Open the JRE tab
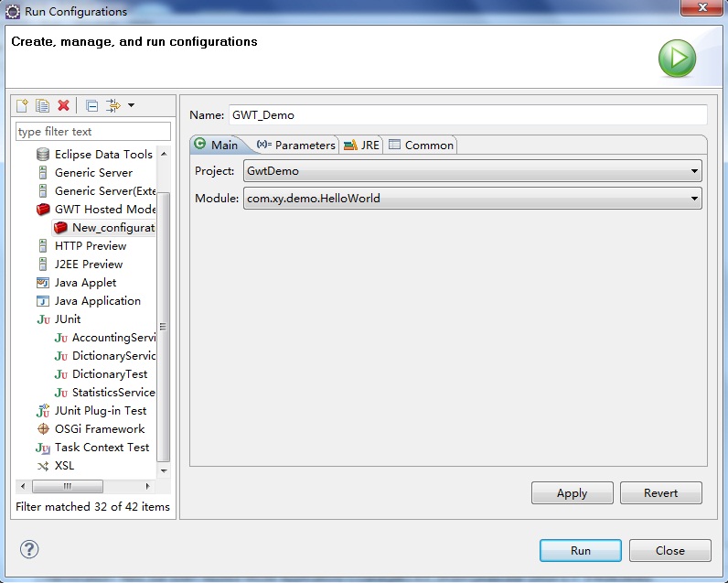Image resolution: width=728 pixels, height=583 pixels. (x=361, y=145)
